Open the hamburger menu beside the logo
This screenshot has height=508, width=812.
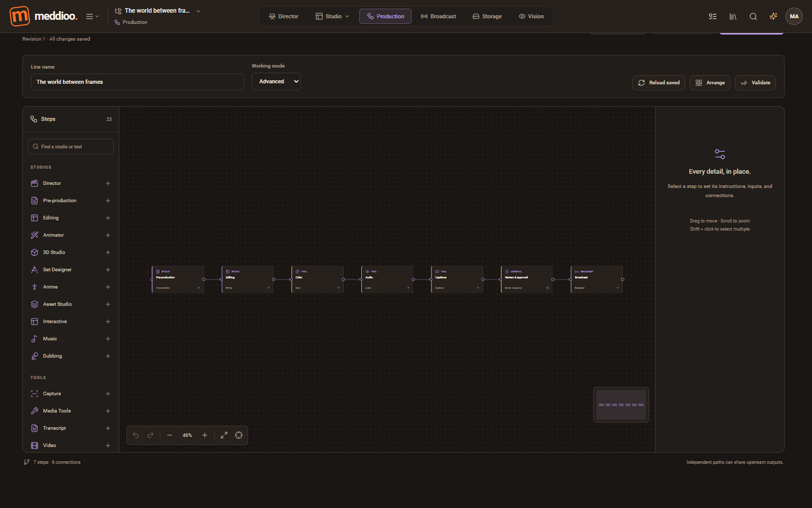[92, 16]
